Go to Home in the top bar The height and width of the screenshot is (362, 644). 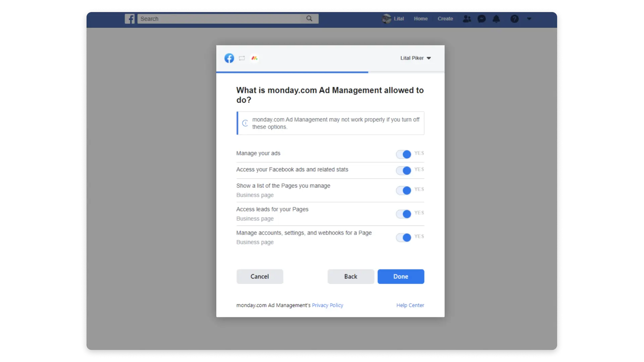tap(421, 19)
